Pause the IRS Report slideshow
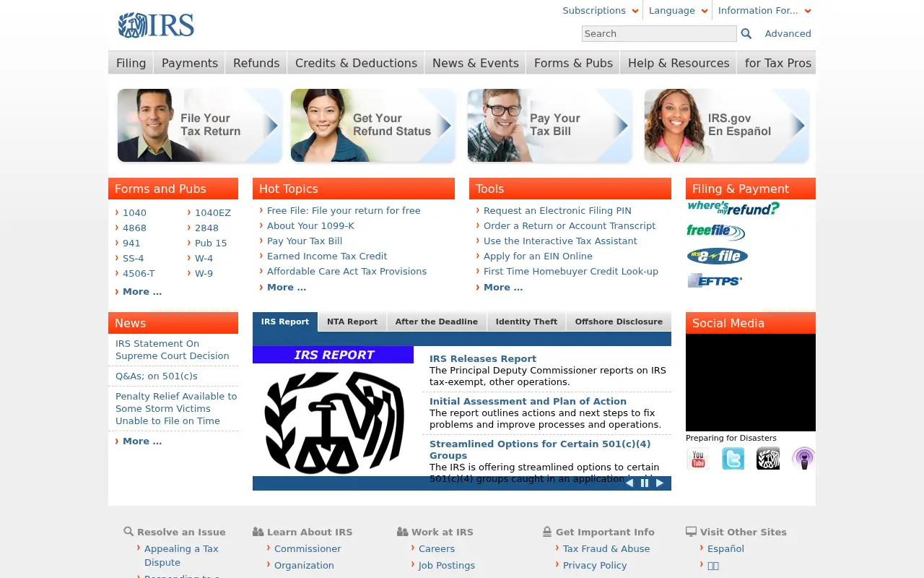924x578 pixels. pyautogui.click(x=645, y=483)
